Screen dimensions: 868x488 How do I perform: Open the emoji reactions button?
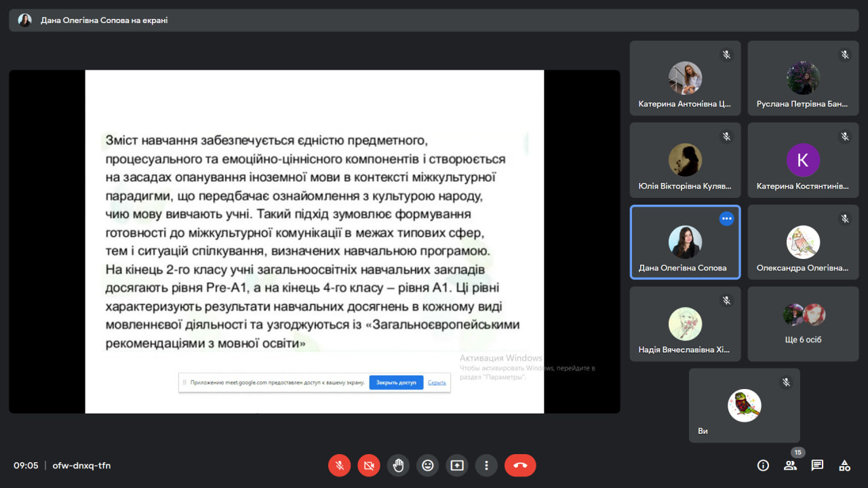point(428,466)
